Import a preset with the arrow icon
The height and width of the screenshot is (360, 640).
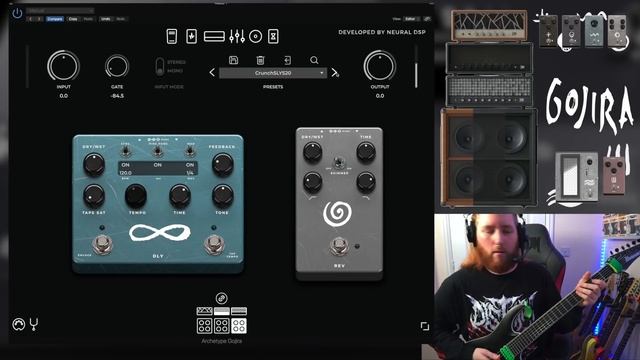287,60
